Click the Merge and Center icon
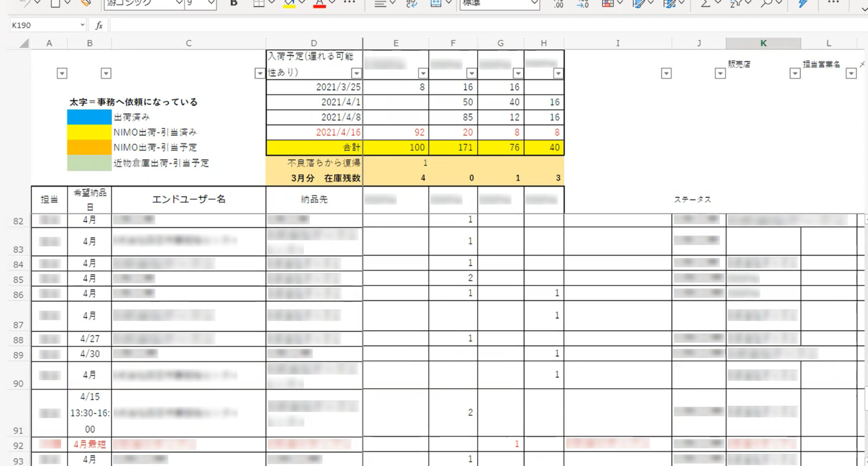This screenshot has width=868, height=466. (x=436, y=3)
